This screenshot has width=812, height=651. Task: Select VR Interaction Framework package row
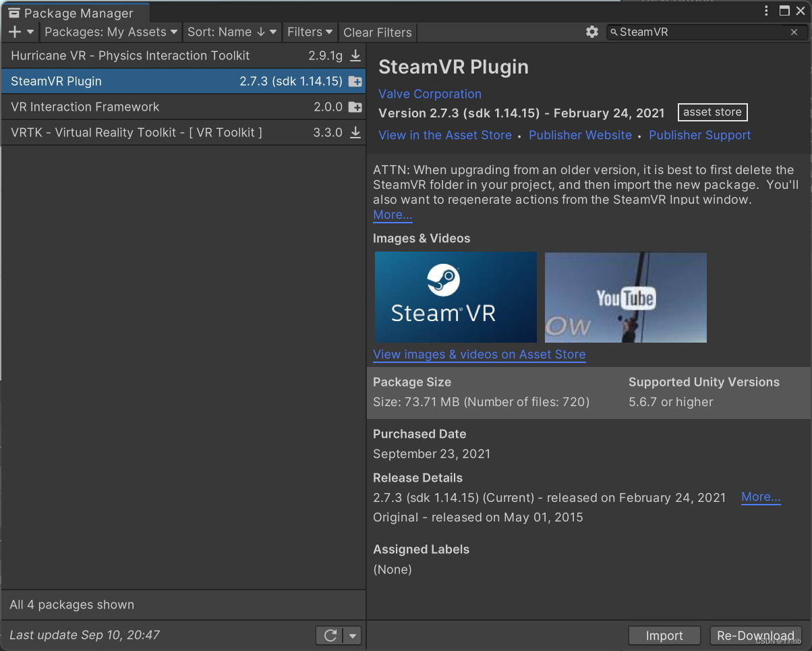pyautogui.click(x=183, y=107)
